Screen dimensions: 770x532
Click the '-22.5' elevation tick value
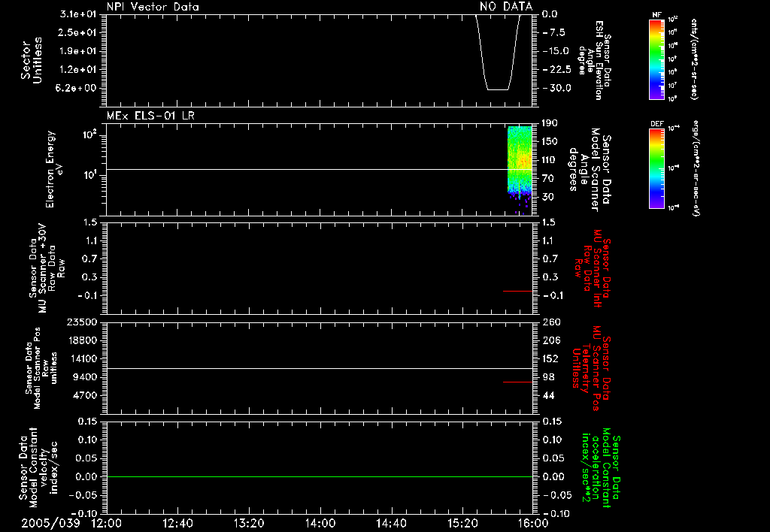click(x=556, y=70)
